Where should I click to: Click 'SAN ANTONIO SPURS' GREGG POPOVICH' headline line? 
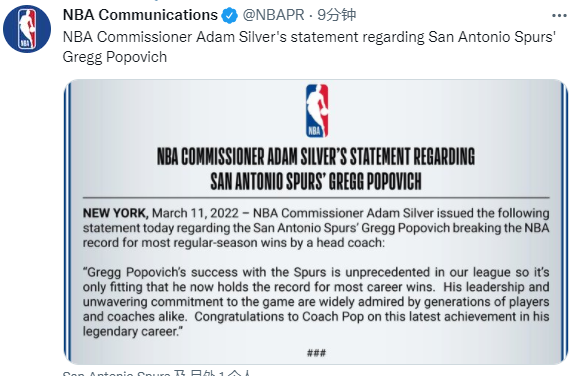[x=316, y=181]
